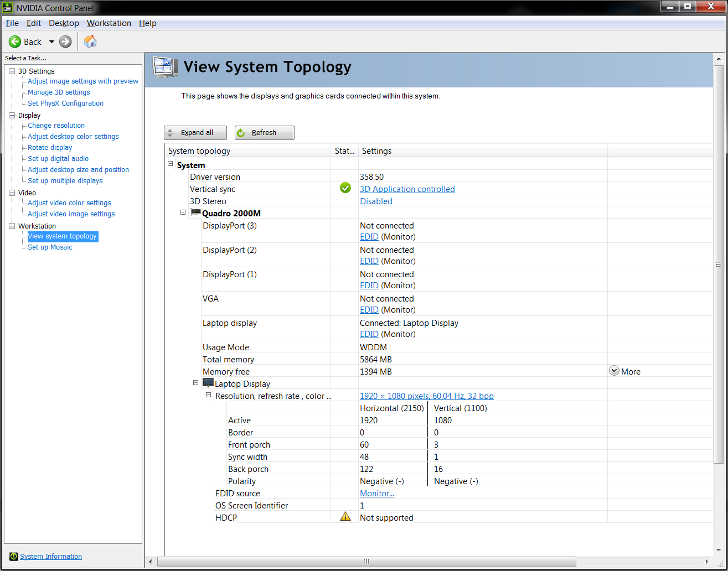This screenshot has height=571, width=728.
Task: Select the Memory free 1394 MB value
Action: (376, 372)
